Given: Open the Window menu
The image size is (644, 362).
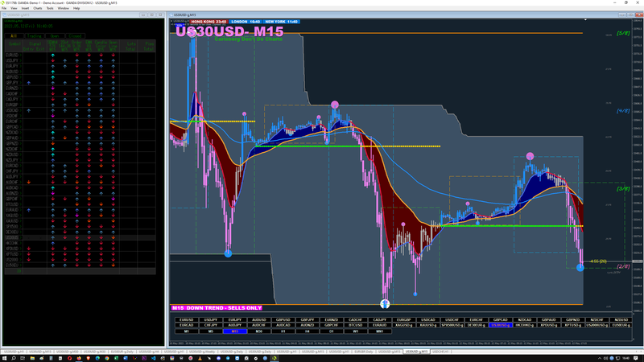Looking at the screenshot, I should [64, 8].
